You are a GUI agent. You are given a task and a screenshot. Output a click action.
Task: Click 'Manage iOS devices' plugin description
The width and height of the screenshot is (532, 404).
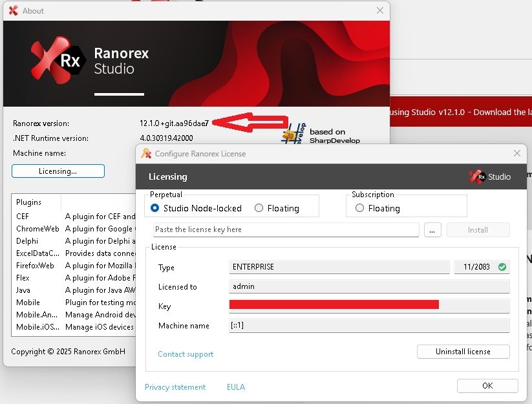coord(100,327)
